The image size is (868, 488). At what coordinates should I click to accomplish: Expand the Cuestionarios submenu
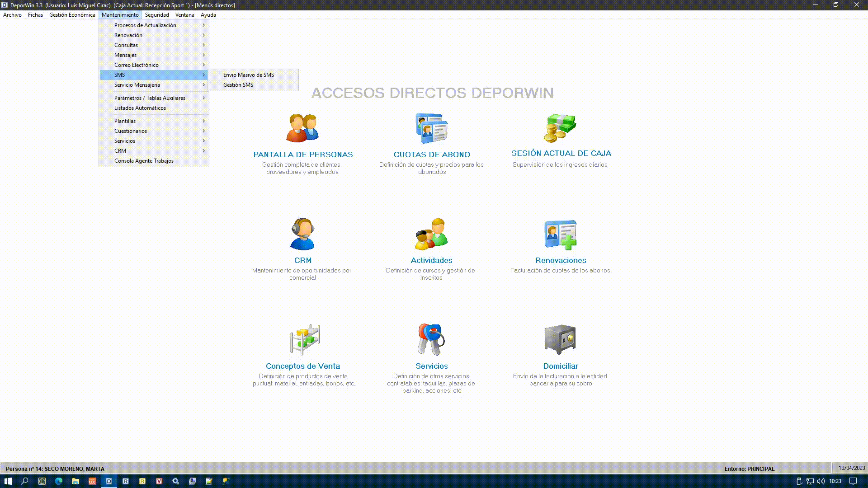tap(154, 131)
